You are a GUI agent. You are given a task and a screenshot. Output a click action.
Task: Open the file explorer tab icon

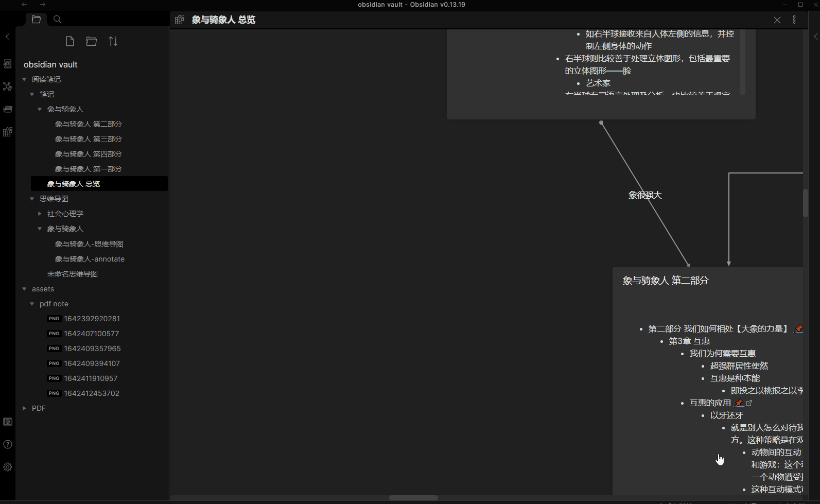tap(36, 20)
